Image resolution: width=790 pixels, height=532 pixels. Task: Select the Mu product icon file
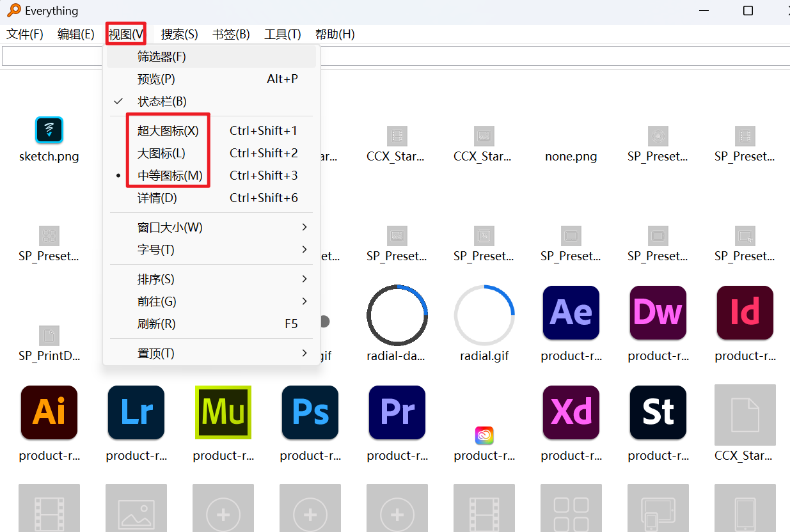click(223, 412)
